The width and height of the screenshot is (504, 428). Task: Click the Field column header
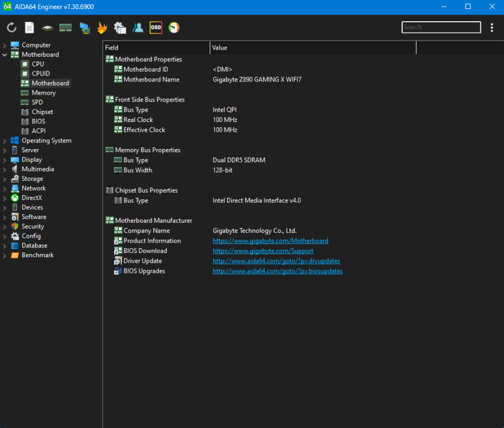click(x=156, y=48)
